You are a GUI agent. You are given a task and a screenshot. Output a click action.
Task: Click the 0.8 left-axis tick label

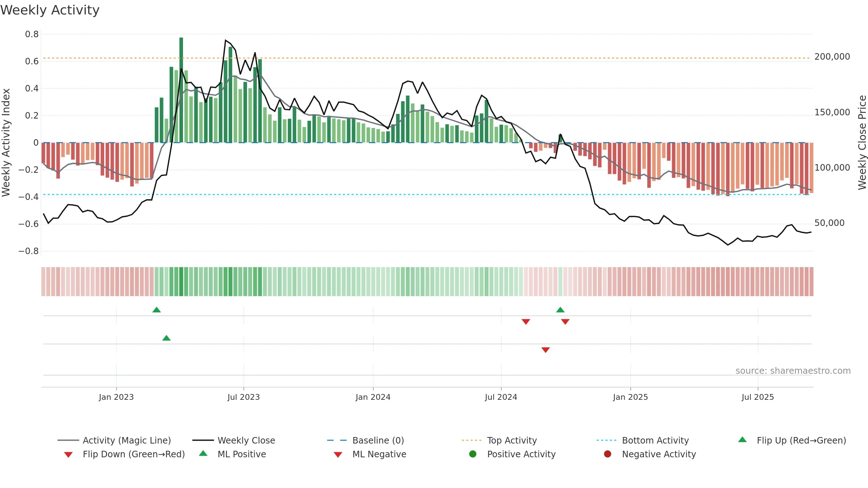(x=32, y=34)
